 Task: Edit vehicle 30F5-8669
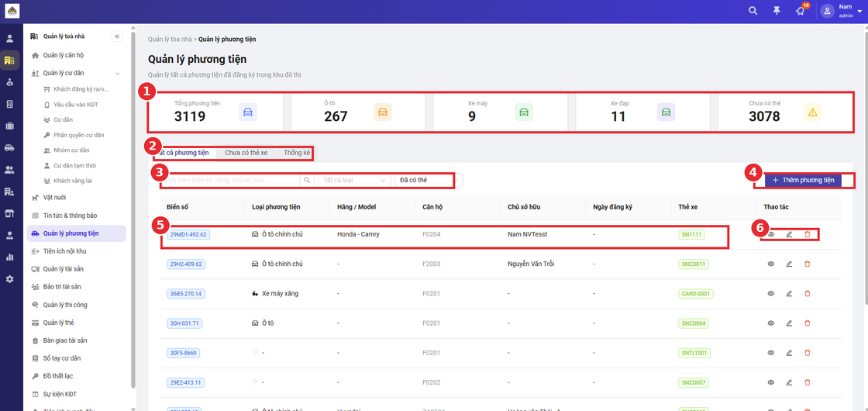790,352
